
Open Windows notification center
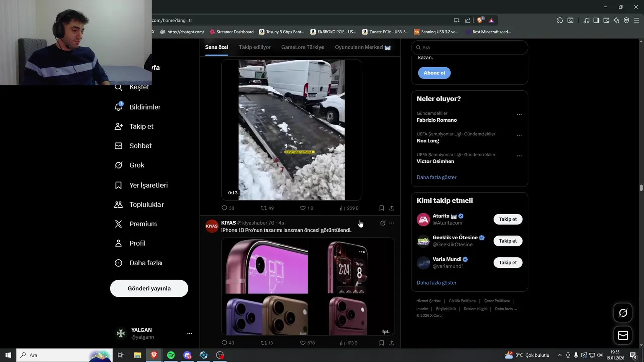click(633, 355)
